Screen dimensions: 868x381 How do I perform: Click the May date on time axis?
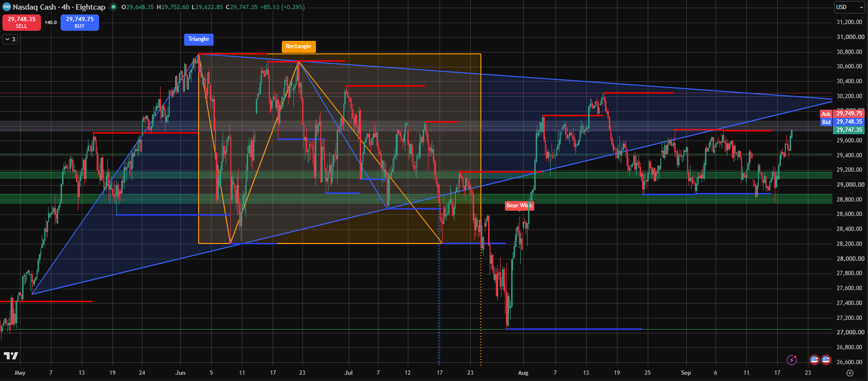(x=20, y=373)
